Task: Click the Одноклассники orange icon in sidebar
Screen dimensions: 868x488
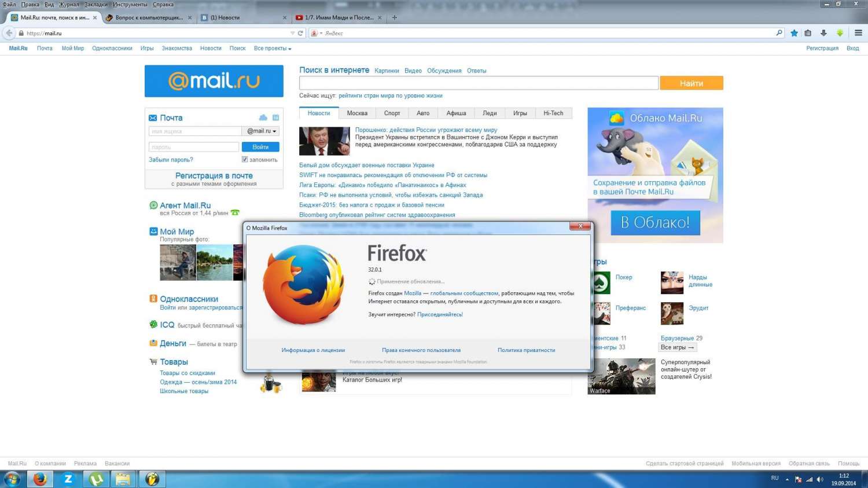Action: 153,299
